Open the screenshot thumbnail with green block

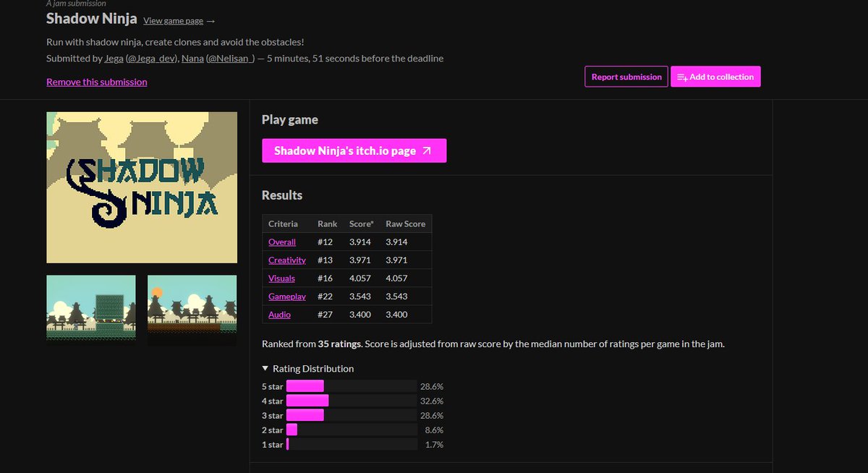pyautogui.click(x=91, y=310)
